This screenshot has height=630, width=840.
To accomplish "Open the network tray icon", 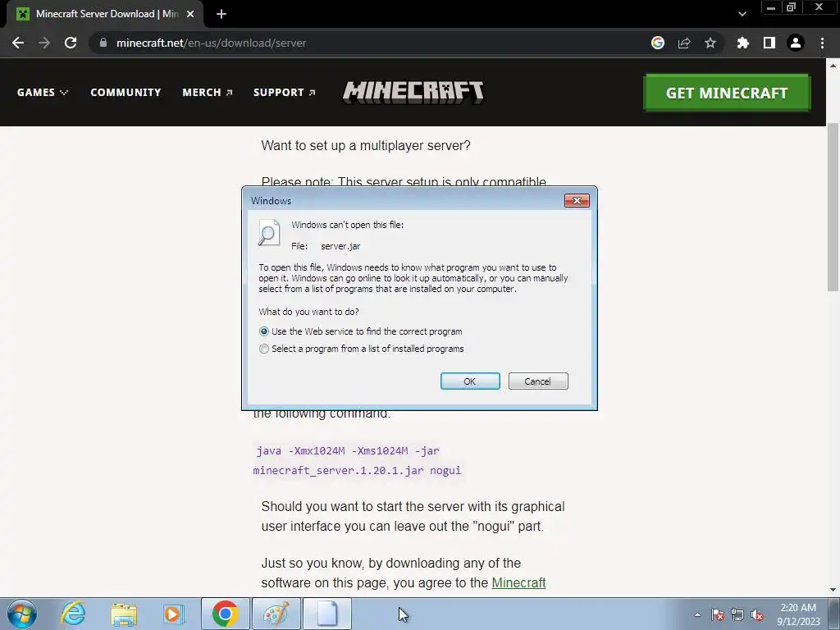I will [737, 614].
